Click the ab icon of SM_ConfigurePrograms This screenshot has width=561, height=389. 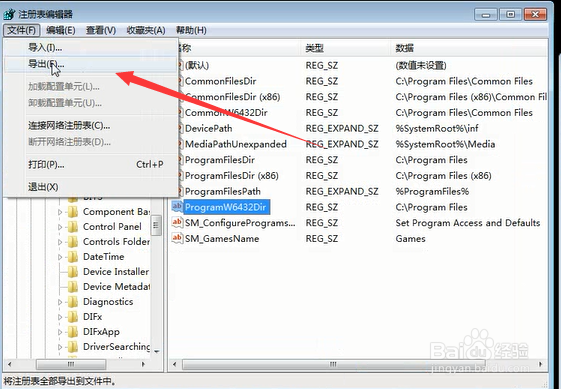(177, 222)
